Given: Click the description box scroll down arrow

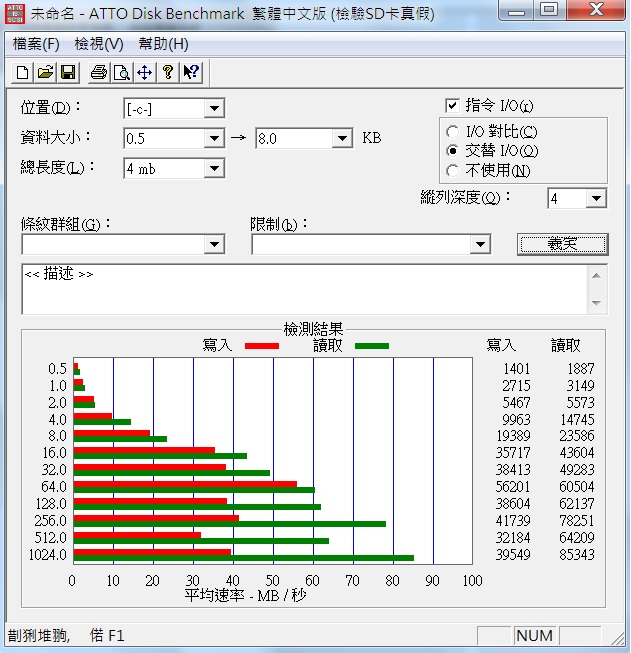Looking at the screenshot, I should click(x=596, y=303).
